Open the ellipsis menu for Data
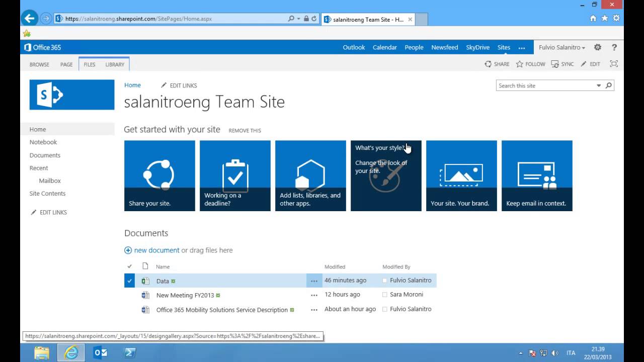 [x=314, y=281]
